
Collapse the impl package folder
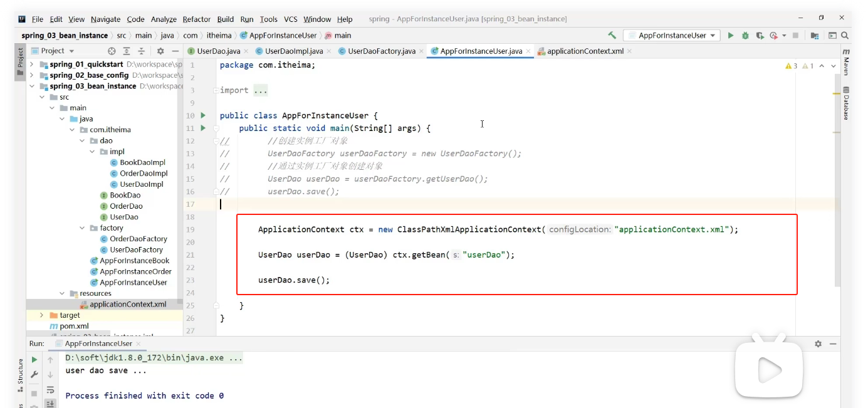pyautogui.click(x=92, y=152)
